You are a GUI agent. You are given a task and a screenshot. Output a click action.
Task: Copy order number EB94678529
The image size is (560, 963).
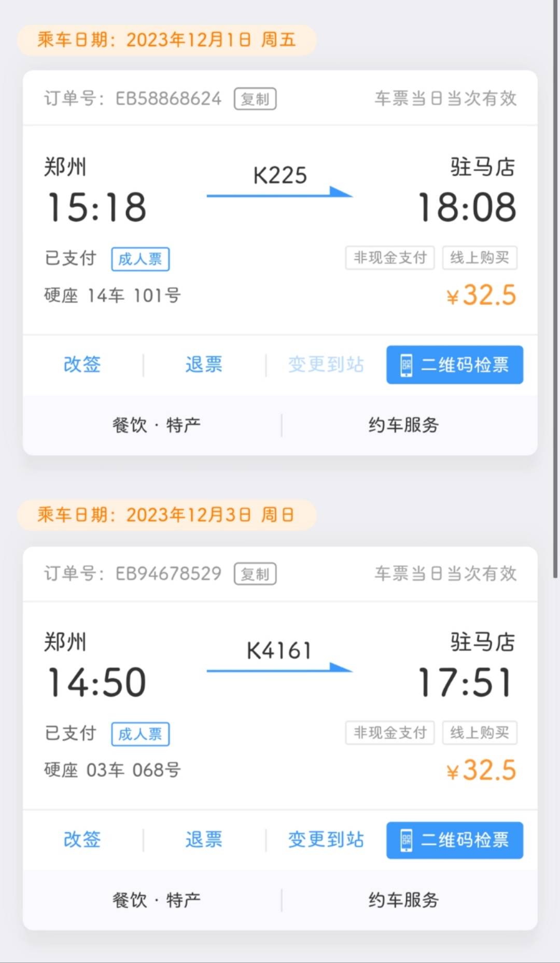tap(255, 574)
